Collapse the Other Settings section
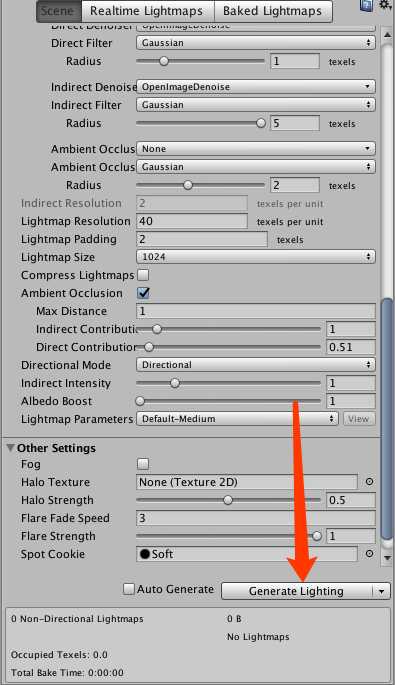 pos(11,448)
